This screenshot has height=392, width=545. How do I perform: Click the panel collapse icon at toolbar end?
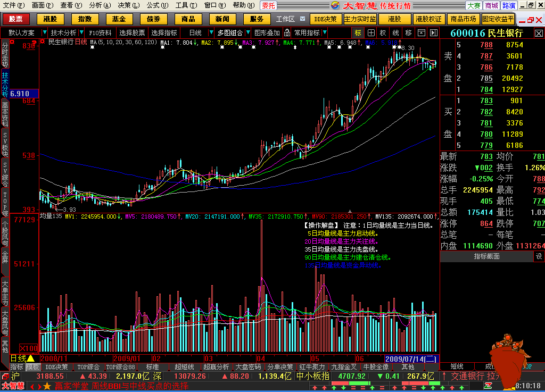pyautogui.click(x=434, y=33)
